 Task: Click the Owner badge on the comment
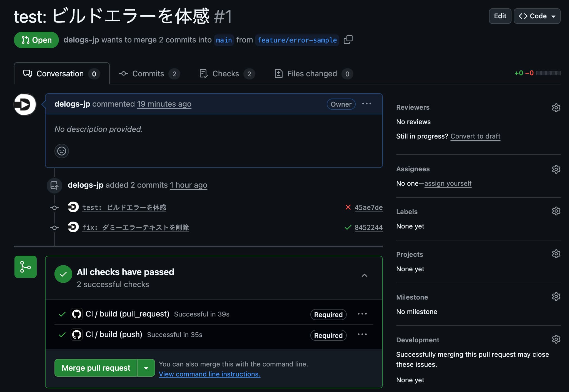341,104
